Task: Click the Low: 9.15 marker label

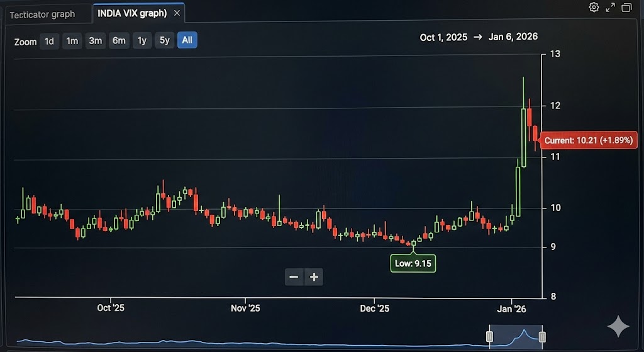Action: tap(413, 263)
